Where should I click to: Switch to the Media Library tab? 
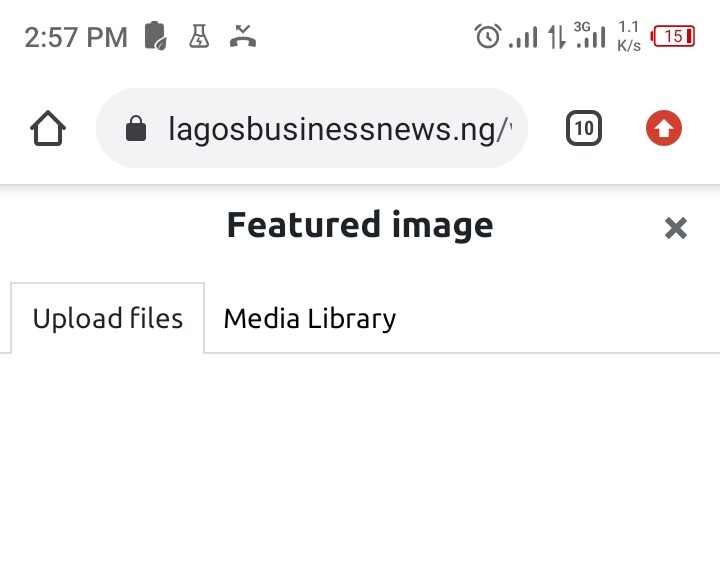point(310,319)
